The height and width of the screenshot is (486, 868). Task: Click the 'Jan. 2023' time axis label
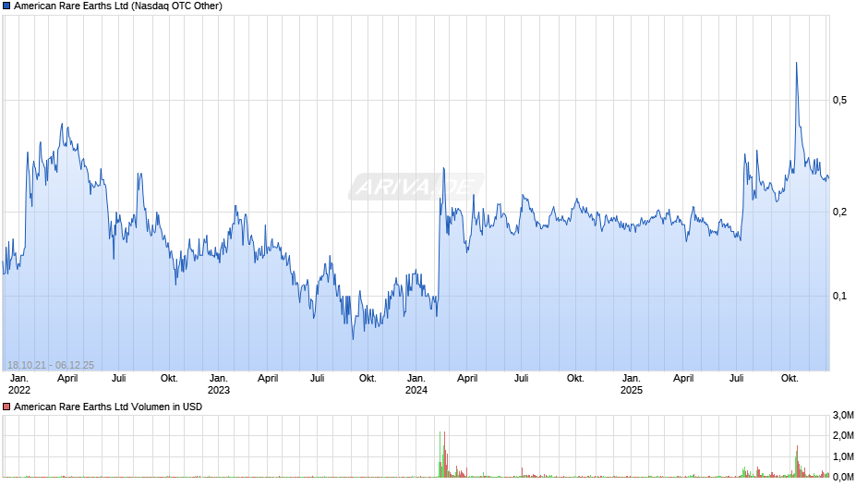(x=218, y=384)
